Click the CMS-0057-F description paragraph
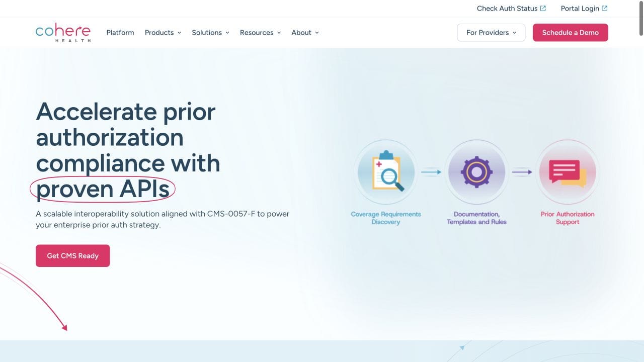The width and height of the screenshot is (644, 362). pyautogui.click(x=163, y=219)
